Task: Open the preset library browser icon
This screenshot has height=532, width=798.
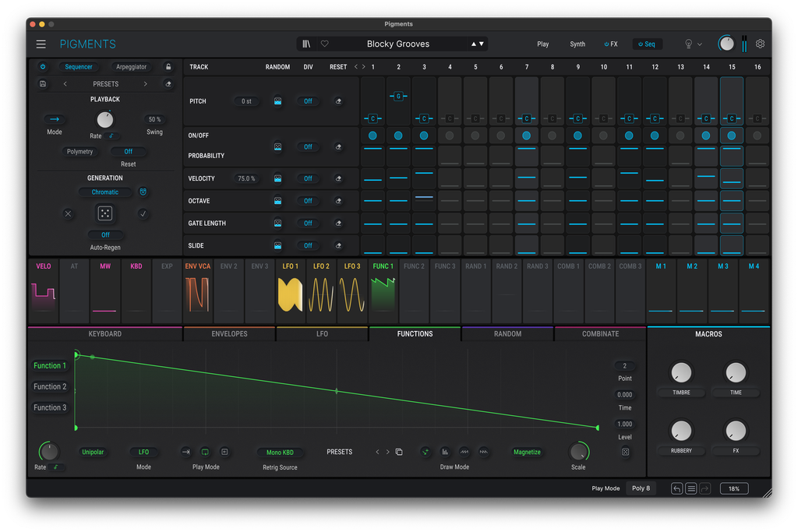Action: (x=306, y=44)
